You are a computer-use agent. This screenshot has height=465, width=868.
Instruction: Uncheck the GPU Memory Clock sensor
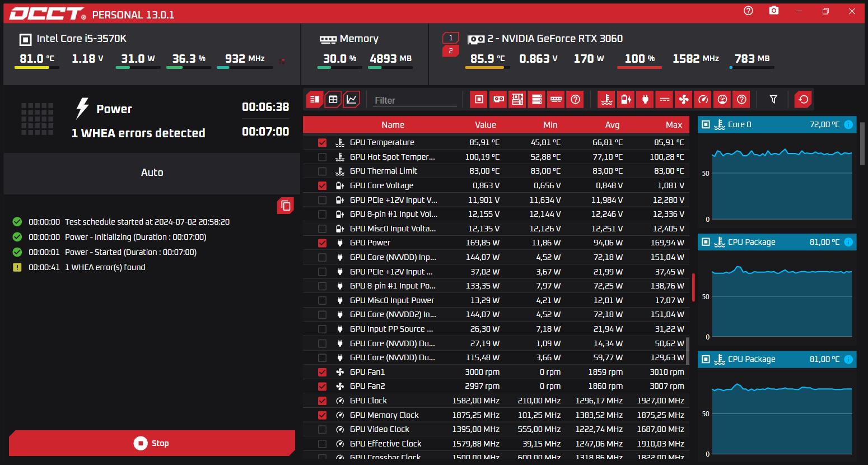[322, 415]
